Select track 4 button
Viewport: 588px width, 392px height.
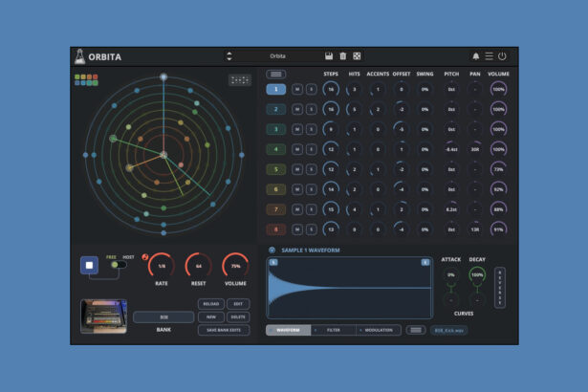276,149
